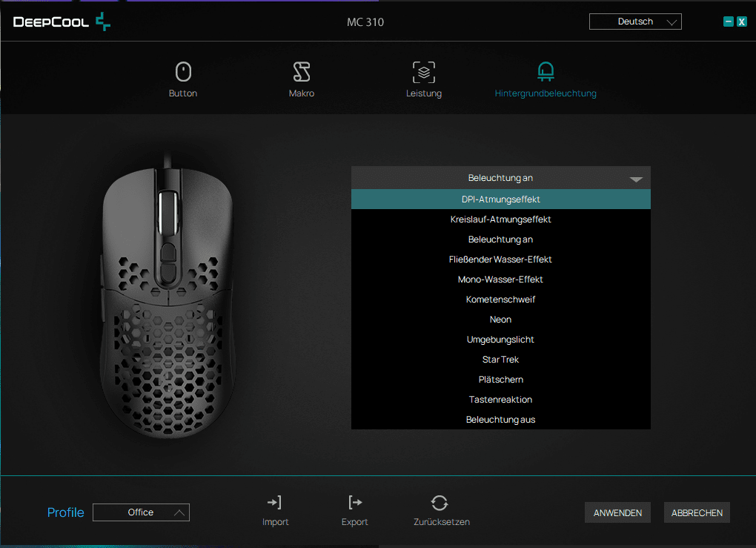Choose Kreislauf-Atmungseffekt from the list
756x548 pixels.
[501, 219]
